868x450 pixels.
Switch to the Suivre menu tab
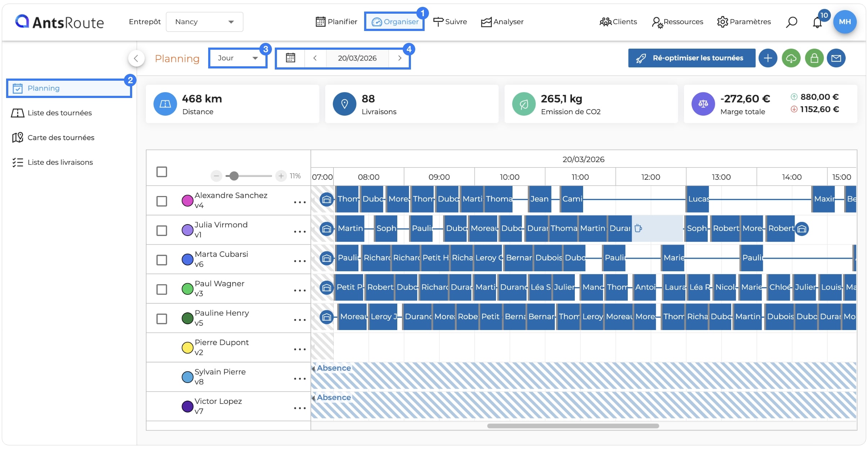[450, 22]
